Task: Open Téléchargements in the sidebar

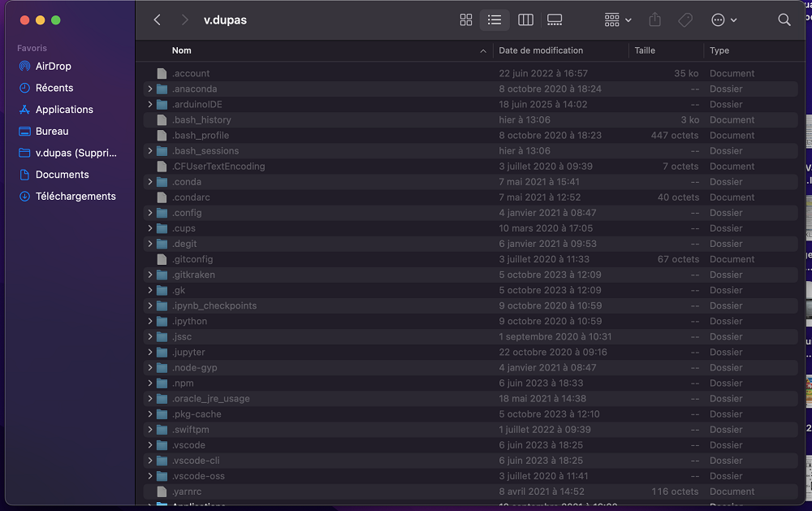Action: (x=76, y=196)
